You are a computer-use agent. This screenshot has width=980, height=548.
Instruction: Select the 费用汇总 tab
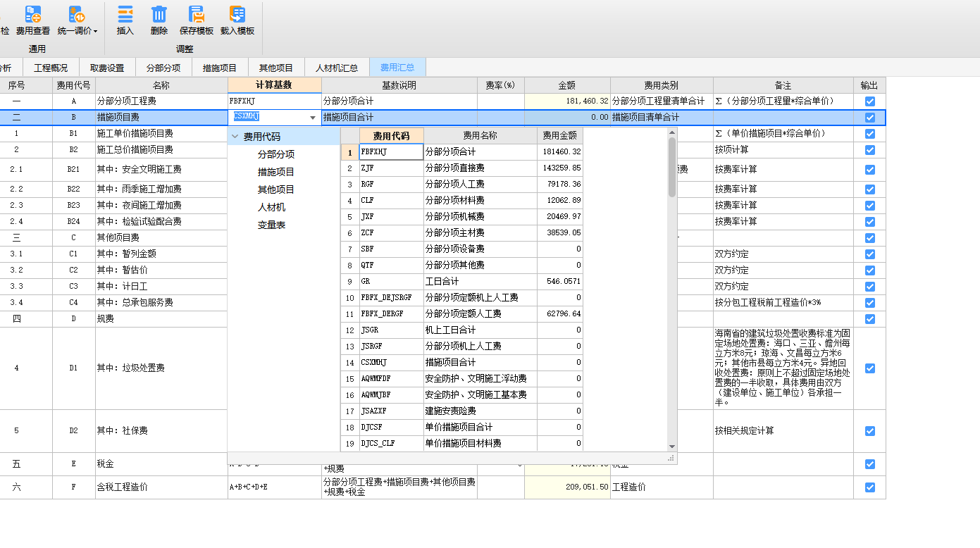[397, 68]
